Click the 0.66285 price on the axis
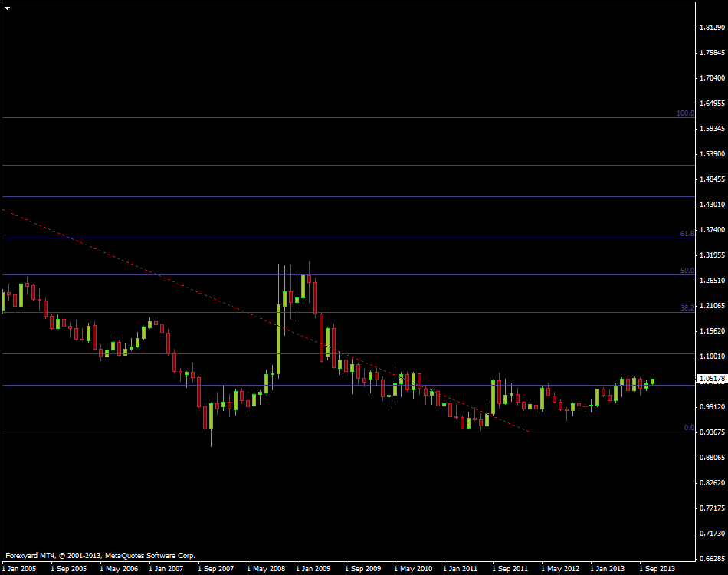The width and height of the screenshot is (728, 575). [712, 558]
